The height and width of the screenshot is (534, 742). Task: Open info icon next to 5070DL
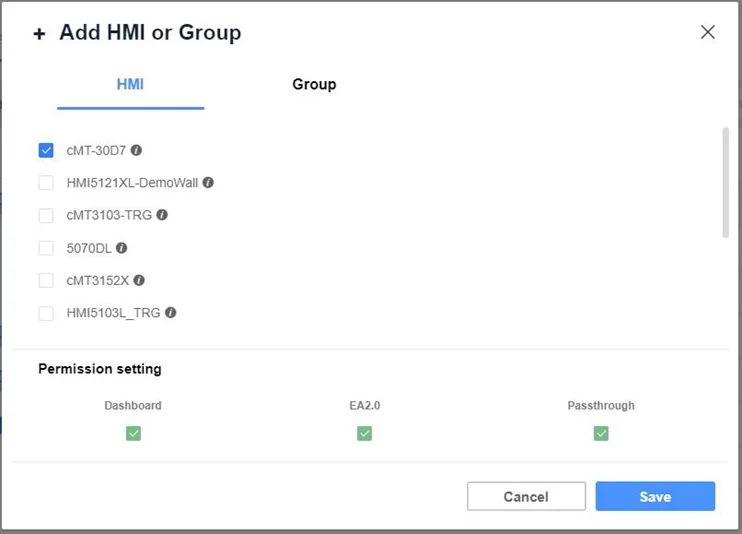[x=122, y=248]
